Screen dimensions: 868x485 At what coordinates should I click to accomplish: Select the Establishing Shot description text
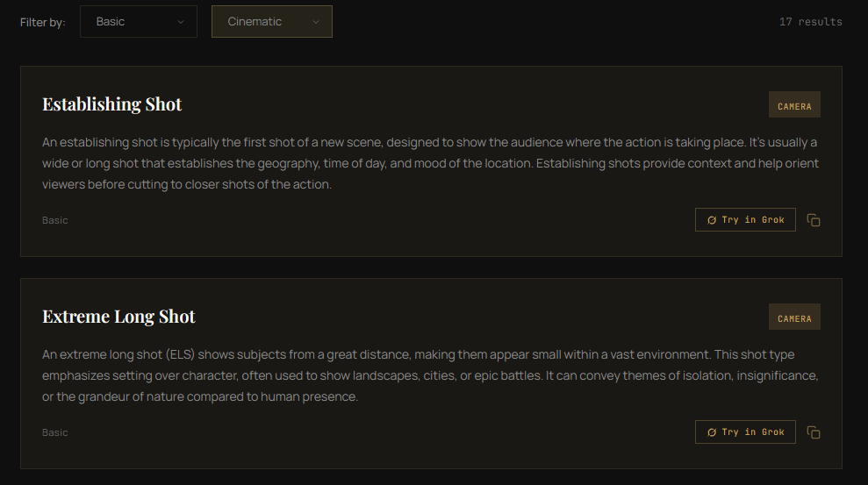(430, 163)
